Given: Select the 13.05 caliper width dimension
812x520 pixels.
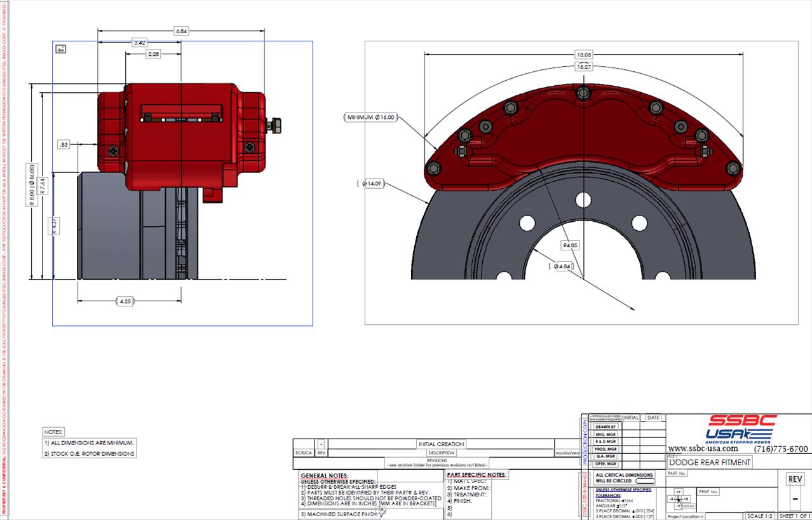Looking at the screenshot, I should point(583,55).
